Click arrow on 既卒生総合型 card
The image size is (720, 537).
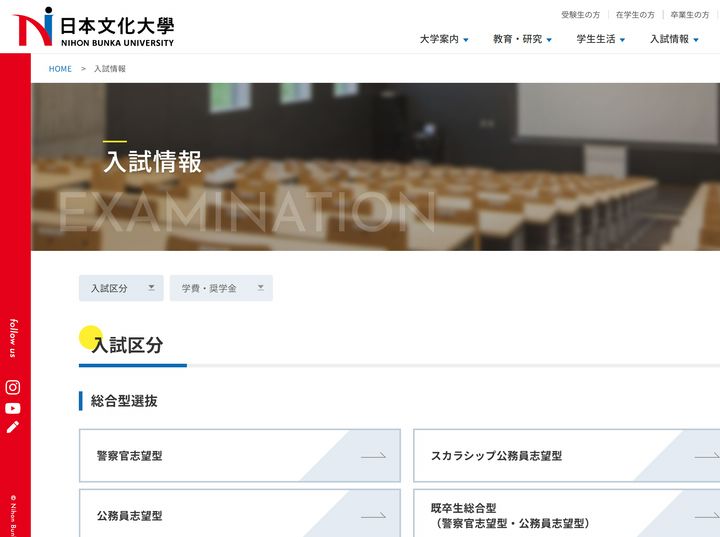click(x=706, y=516)
